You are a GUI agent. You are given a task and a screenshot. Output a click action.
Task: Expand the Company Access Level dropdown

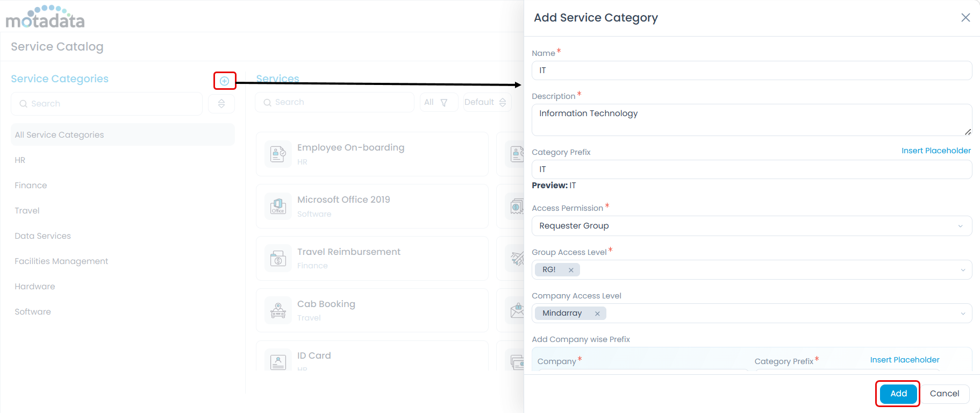(963, 314)
